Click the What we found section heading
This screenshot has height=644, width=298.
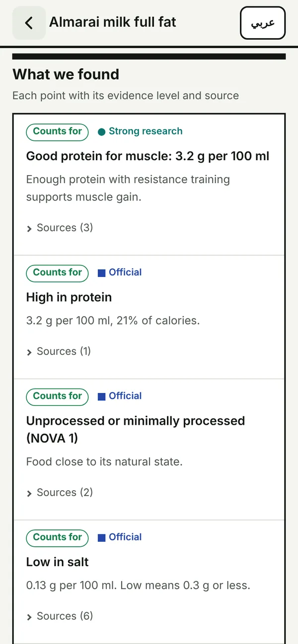click(66, 74)
